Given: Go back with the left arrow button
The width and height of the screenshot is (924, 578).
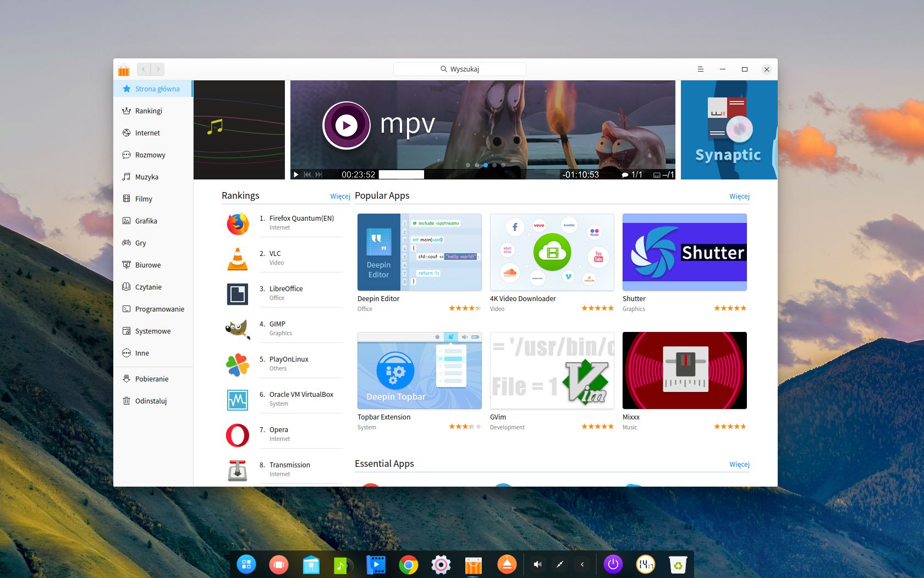Looking at the screenshot, I should [x=144, y=69].
